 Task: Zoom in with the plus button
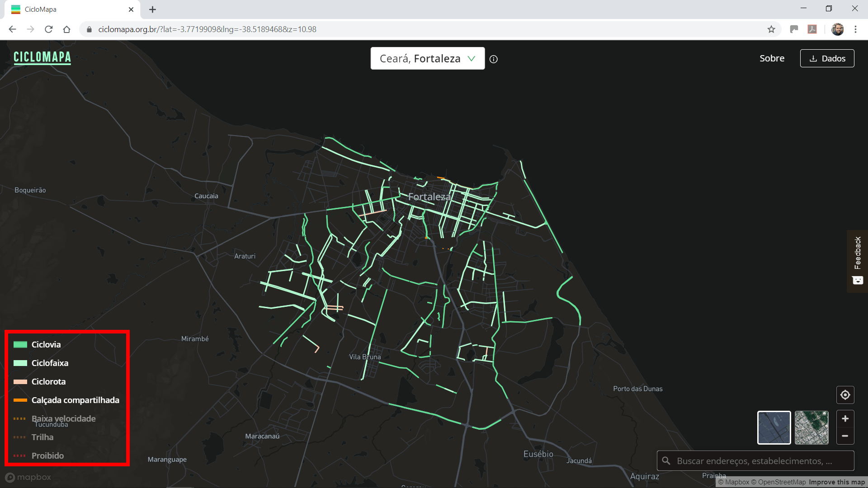click(x=845, y=419)
